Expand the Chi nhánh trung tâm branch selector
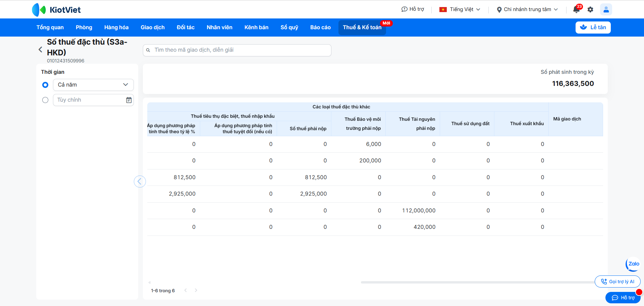The height and width of the screenshot is (306, 644). 527,9
